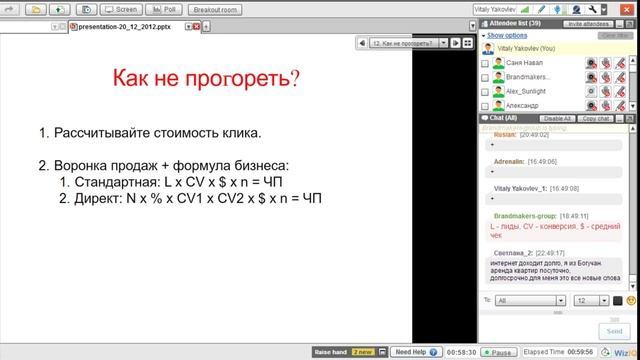Open the chat font size dropdown
640x360 pixels.
pos(591,301)
